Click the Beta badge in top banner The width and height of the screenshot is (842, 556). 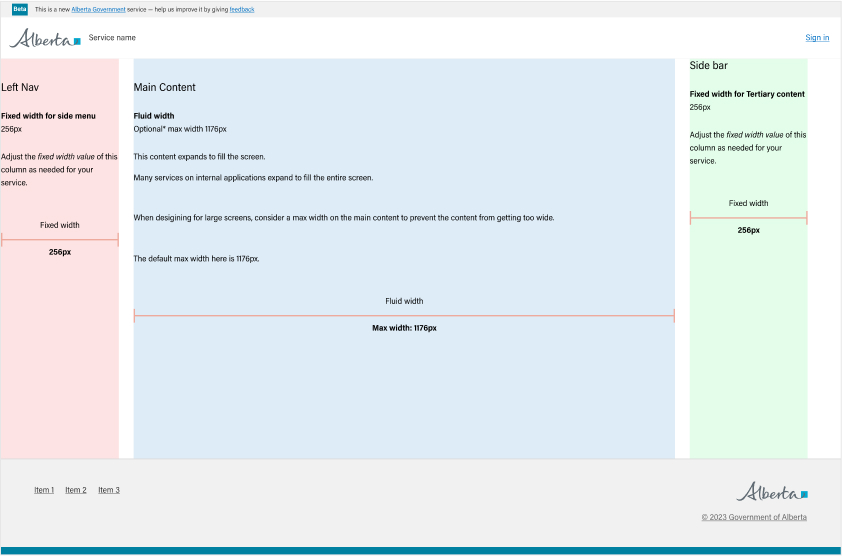pyautogui.click(x=20, y=9)
